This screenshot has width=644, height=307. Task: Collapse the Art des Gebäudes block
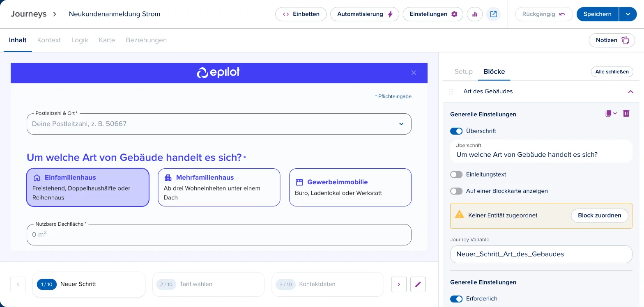pos(630,92)
